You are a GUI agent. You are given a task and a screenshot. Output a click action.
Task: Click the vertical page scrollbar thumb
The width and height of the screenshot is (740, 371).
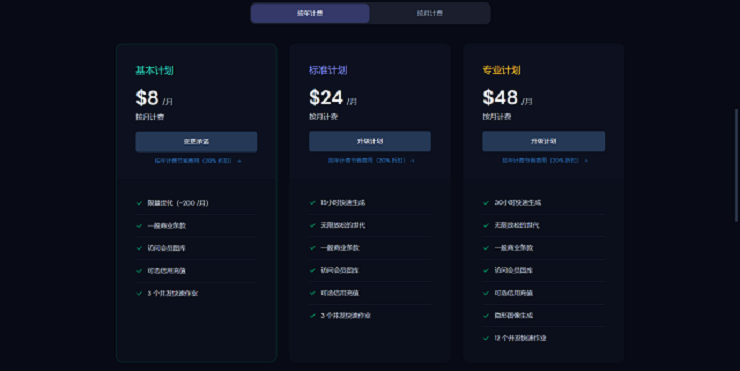coord(736,165)
